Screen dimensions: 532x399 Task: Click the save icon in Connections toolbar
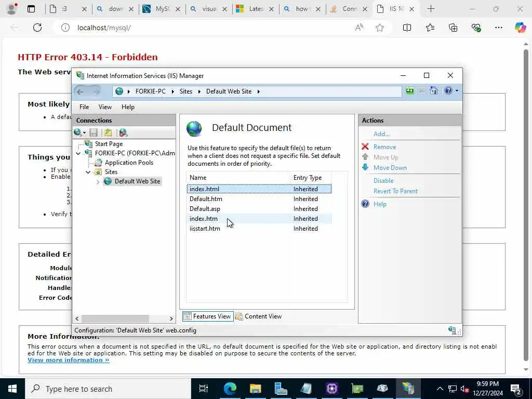[x=94, y=132]
